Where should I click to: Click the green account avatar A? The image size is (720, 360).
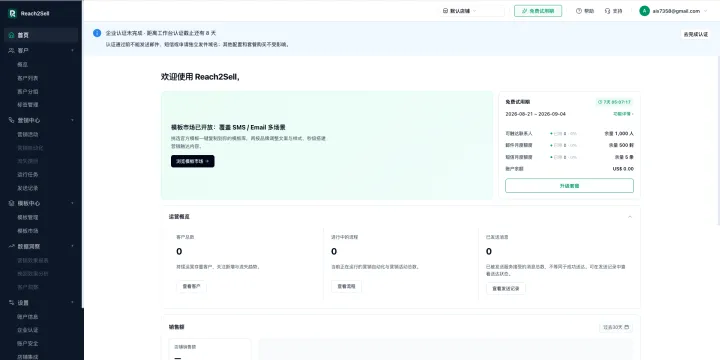coord(644,11)
